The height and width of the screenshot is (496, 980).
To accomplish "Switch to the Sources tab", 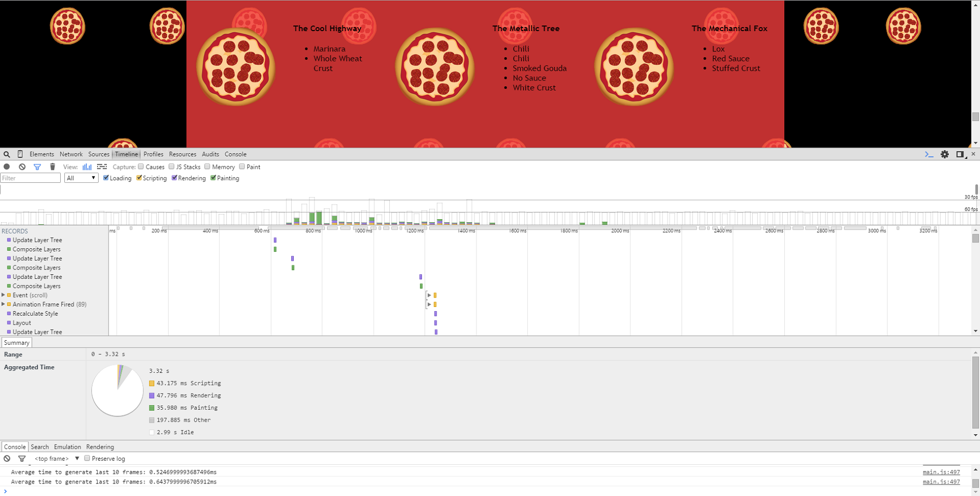I will click(99, 154).
